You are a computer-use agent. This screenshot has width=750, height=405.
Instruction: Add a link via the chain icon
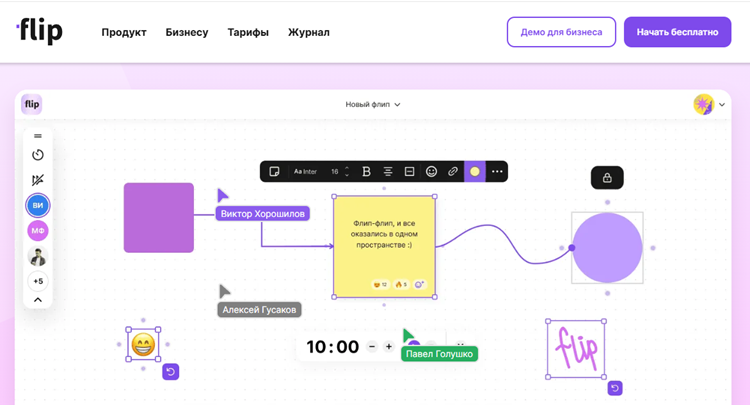pos(453,172)
